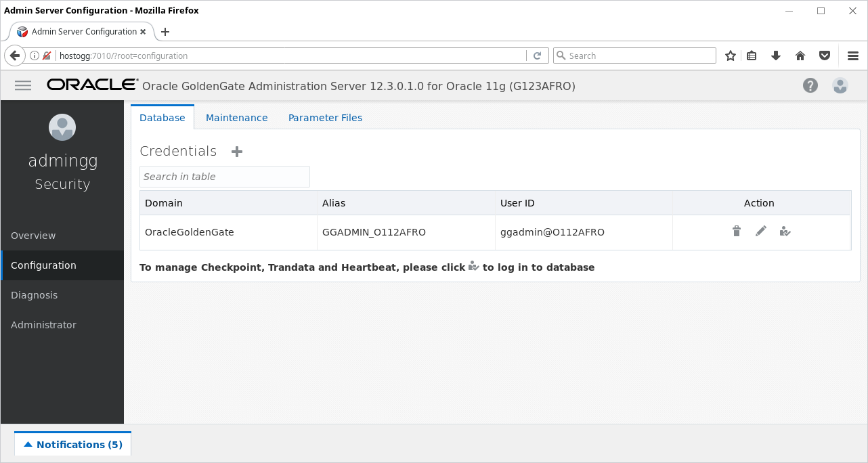868x463 pixels.
Task: Click the insecure connection slashed lock icon
Action: click(47, 56)
